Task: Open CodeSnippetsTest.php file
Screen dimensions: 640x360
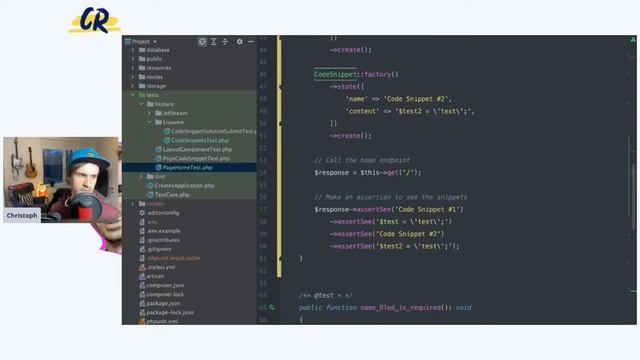Action: (x=196, y=140)
